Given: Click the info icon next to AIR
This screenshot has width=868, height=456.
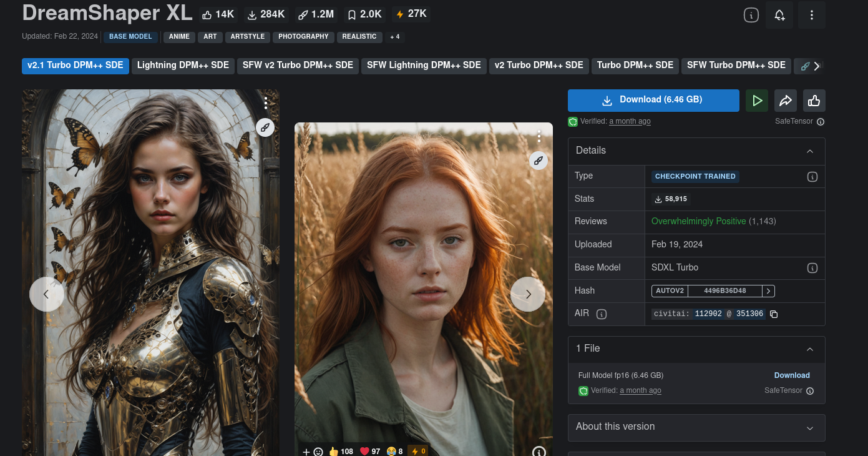Looking at the screenshot, I should pos(602,314).
